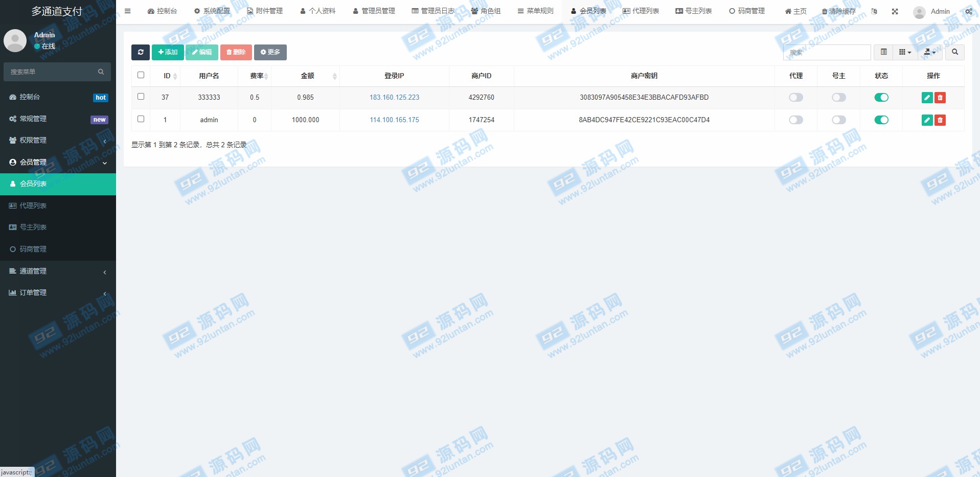Toggle 状态 switch for user 333333
This screenshot has width=980, height=477.
(881, 97)
